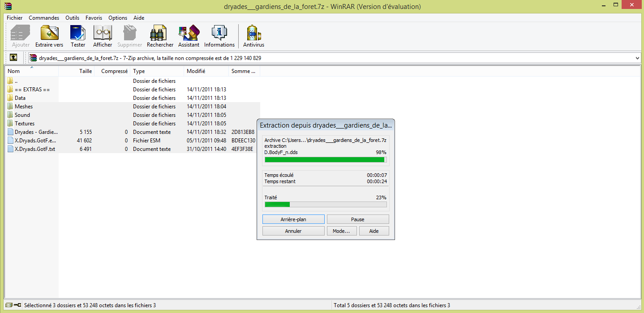Screen dimensions: 644x313
Task: Select the 'Meshes' folder name
Action: click(24, 107)
